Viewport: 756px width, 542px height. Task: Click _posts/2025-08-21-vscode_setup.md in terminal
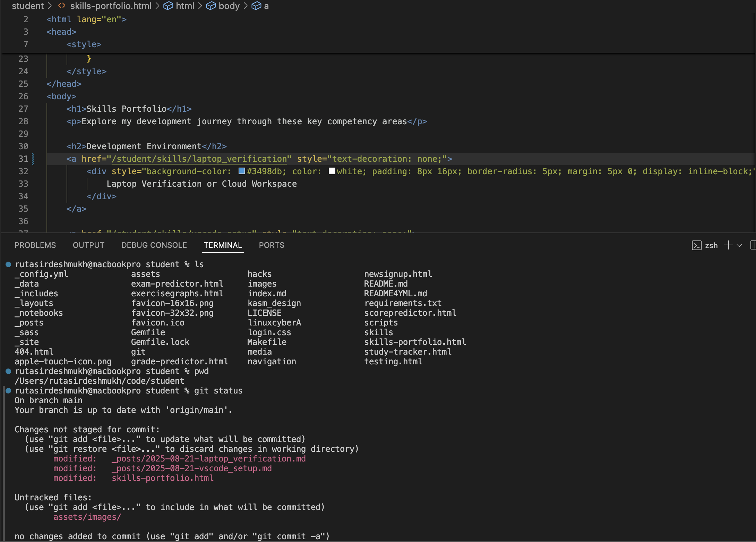click(x=191, y=468)
